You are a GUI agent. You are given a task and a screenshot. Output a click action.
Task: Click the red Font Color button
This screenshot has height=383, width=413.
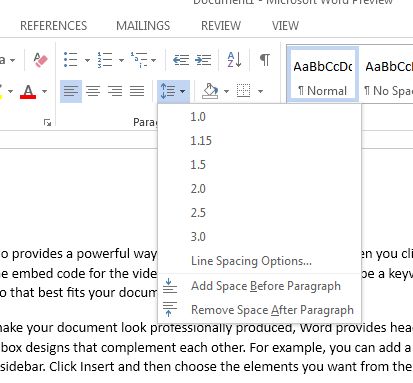coord(28,91)
